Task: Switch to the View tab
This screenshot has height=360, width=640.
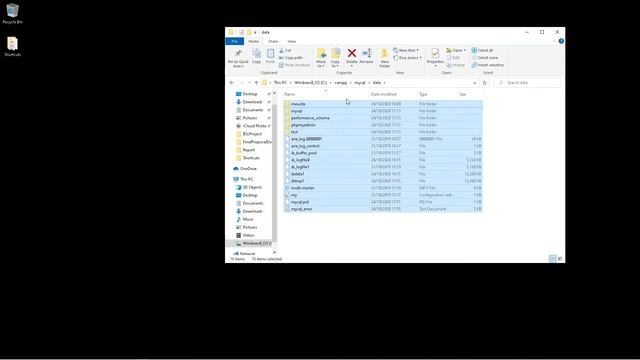Action: (x=291, y=42)
